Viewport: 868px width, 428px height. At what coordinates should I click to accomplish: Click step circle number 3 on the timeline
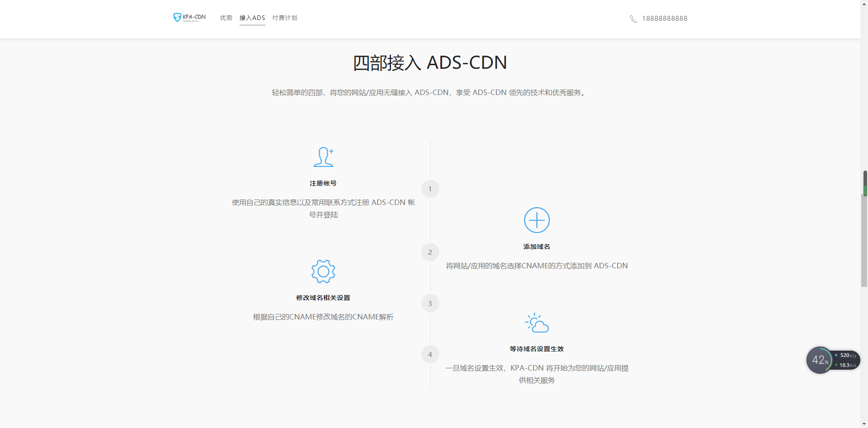click(x=430, y=303)
